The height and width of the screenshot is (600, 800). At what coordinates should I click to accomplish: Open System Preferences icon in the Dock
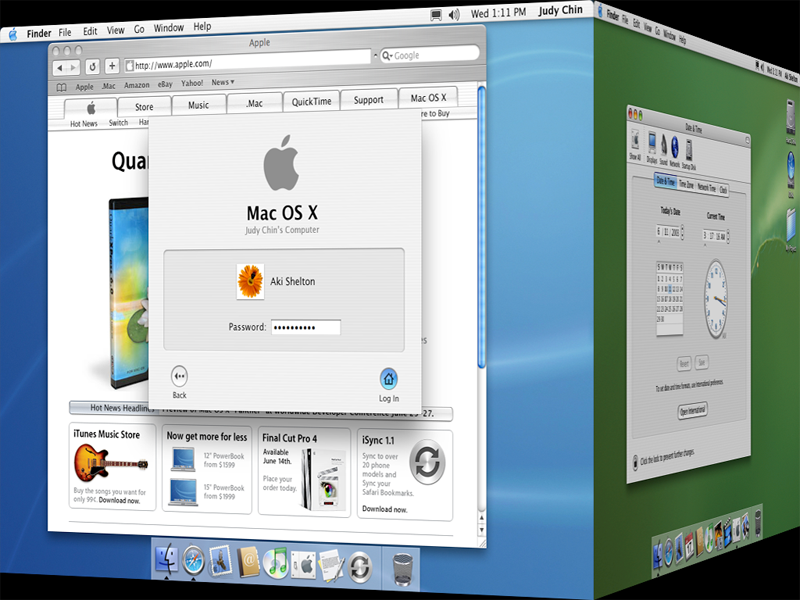coord(304,565)
